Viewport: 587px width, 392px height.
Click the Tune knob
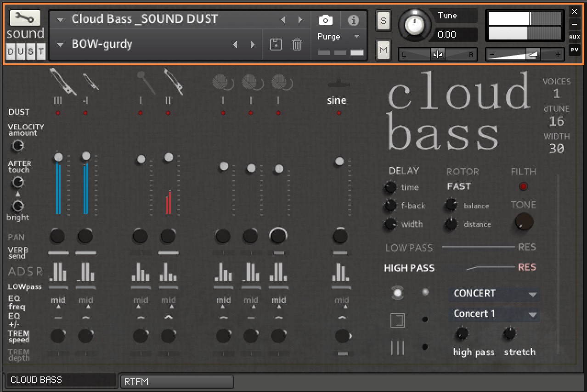tap(414, 25)
